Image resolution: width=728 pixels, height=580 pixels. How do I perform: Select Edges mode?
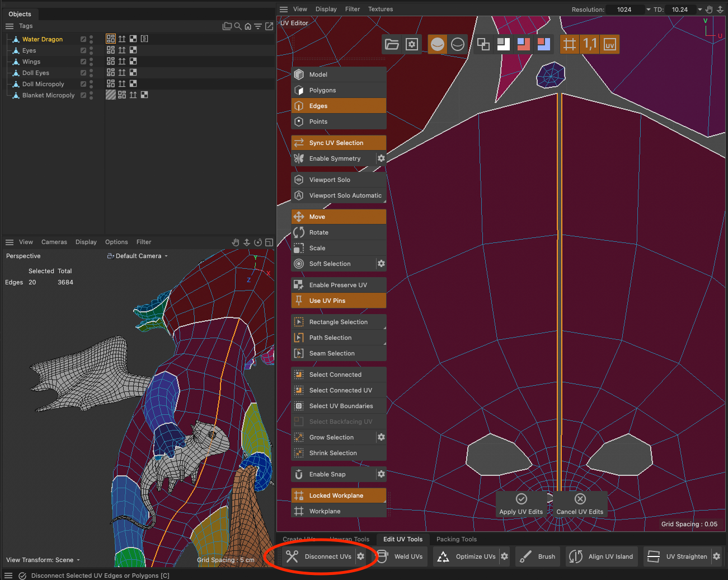tap(339, 106)
